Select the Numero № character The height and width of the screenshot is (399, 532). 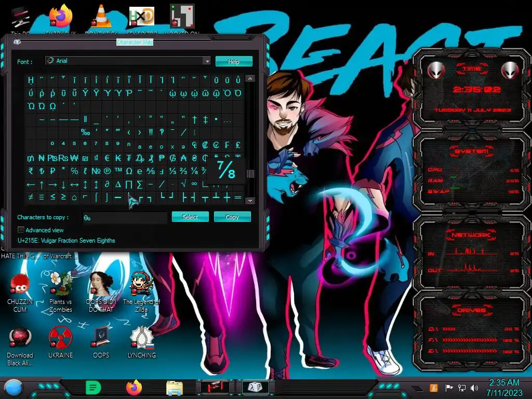pos(96,171)
